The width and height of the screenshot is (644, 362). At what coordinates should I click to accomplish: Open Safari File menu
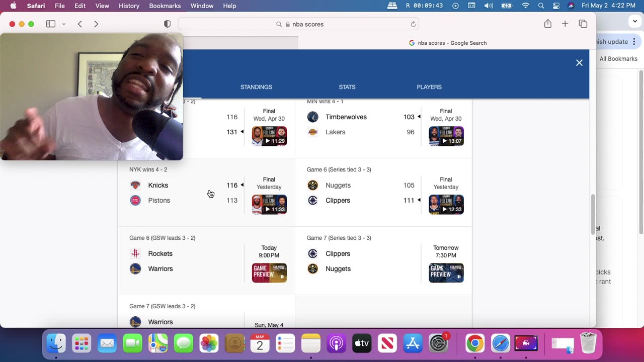coord(60,6)
